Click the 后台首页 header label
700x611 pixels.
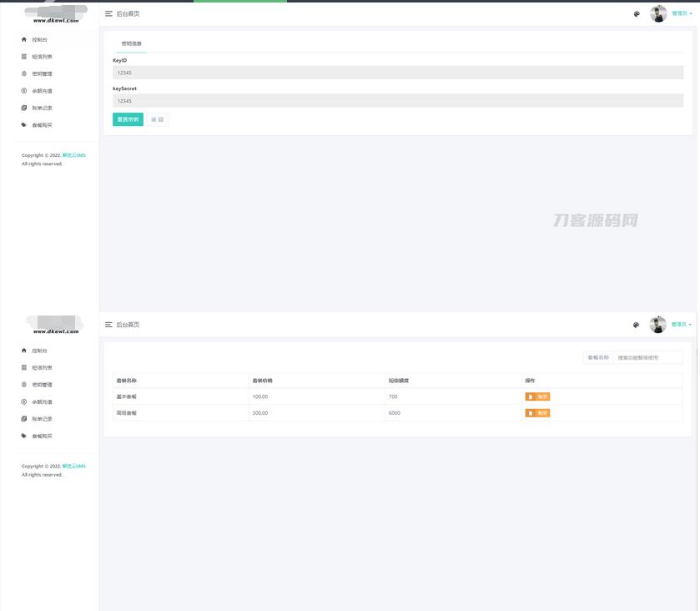[x=127, y=13]
